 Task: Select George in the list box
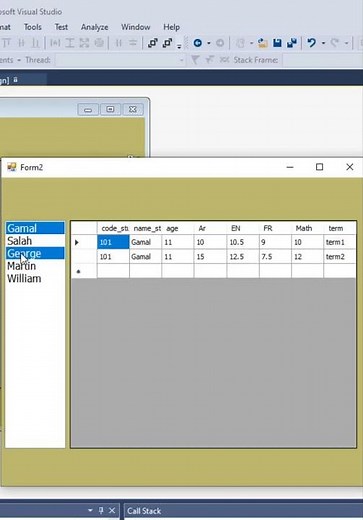pyautogui.click(x=35, y=254)
